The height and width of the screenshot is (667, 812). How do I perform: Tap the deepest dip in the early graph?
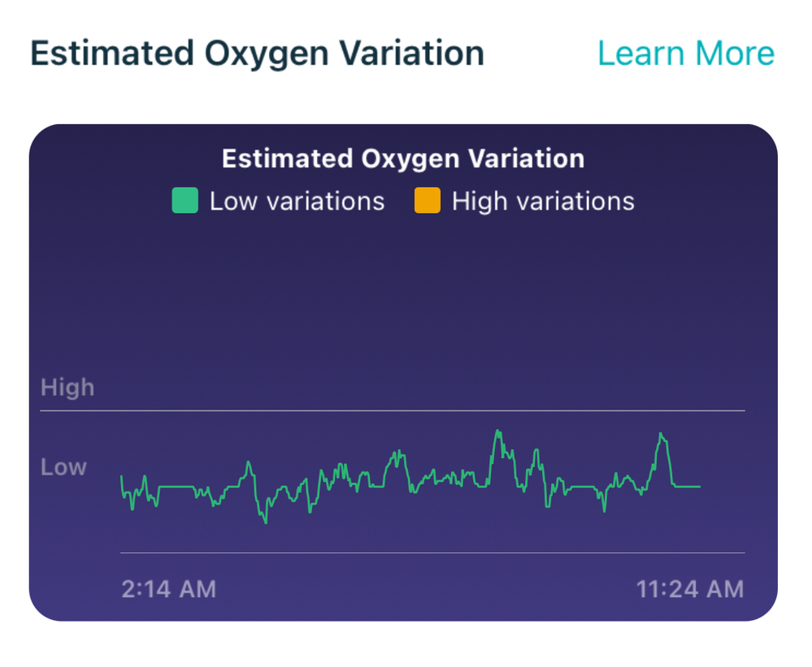pyautogui.click(x=265, y=522)
